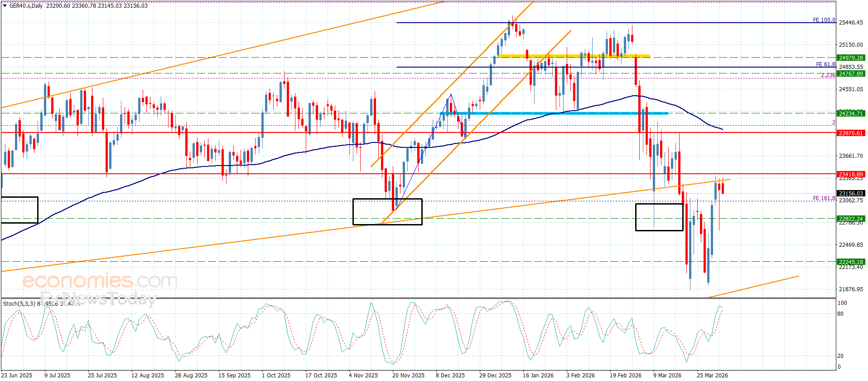Click the red 23418.89 price tag
Screen dimensions: 868x381
[851, 174]
